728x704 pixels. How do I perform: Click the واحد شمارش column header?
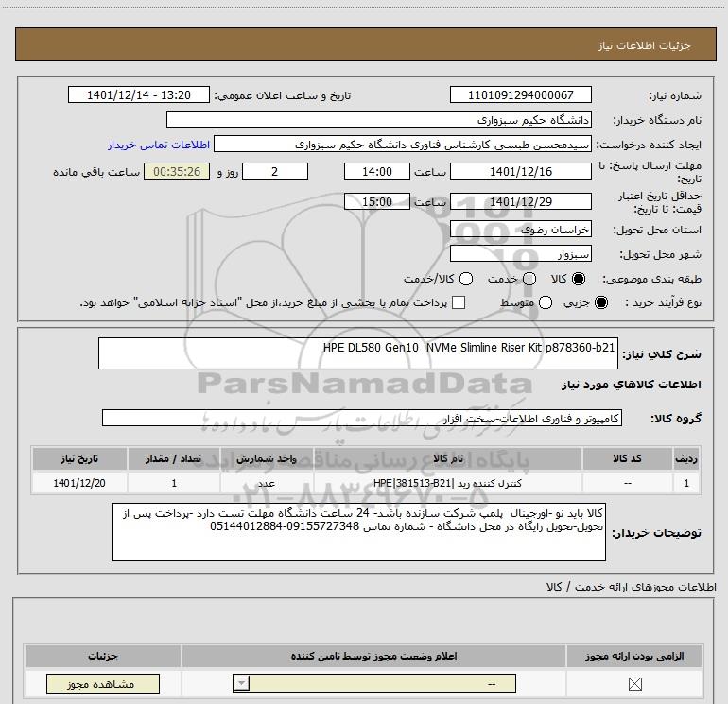coord(267,458)
